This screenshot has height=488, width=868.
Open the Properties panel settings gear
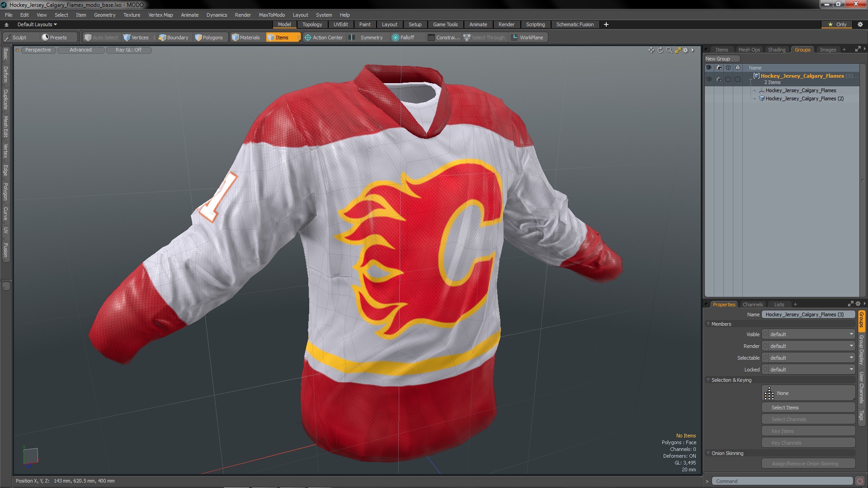858,304
